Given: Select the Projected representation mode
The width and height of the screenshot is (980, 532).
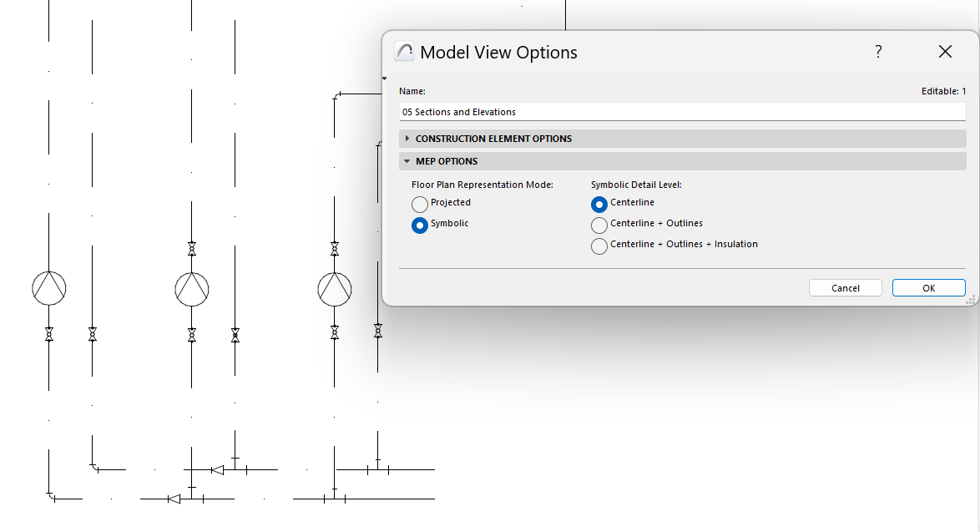Looking at the screenshot, I should (420, 204).
